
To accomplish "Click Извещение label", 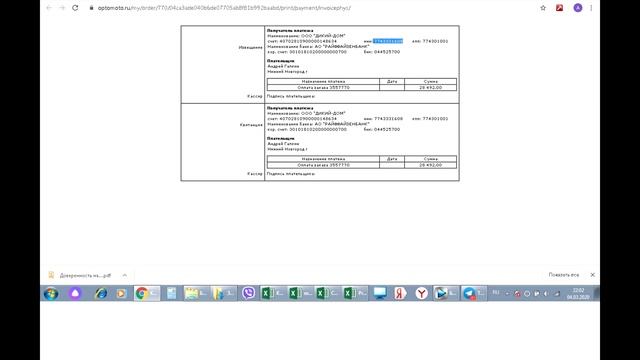I will click(251, 47).
